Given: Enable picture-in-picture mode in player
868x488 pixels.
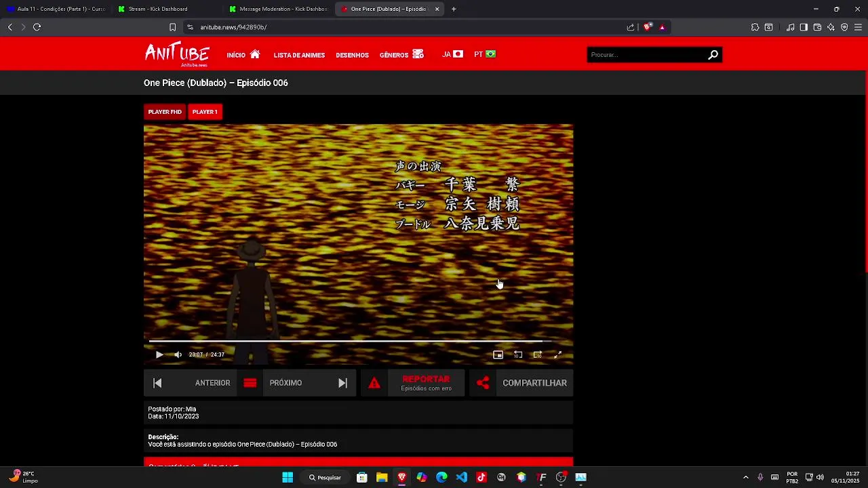Looking at the screenshot, I should [x=498, y=354].
